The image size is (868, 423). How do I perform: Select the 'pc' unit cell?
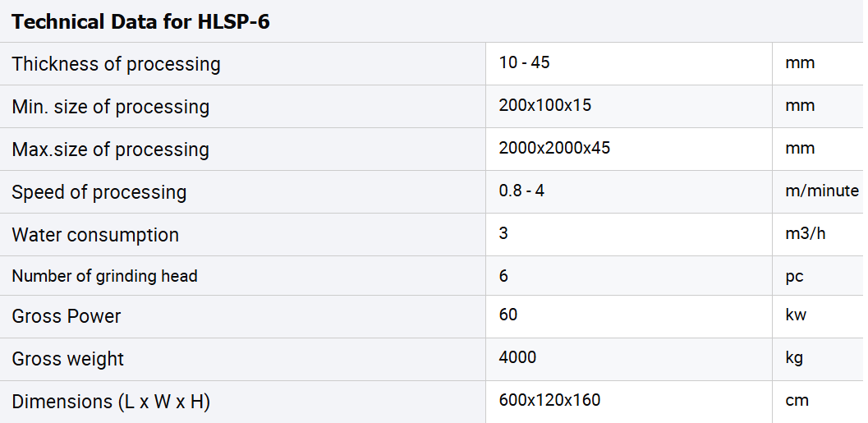point(794,276)
